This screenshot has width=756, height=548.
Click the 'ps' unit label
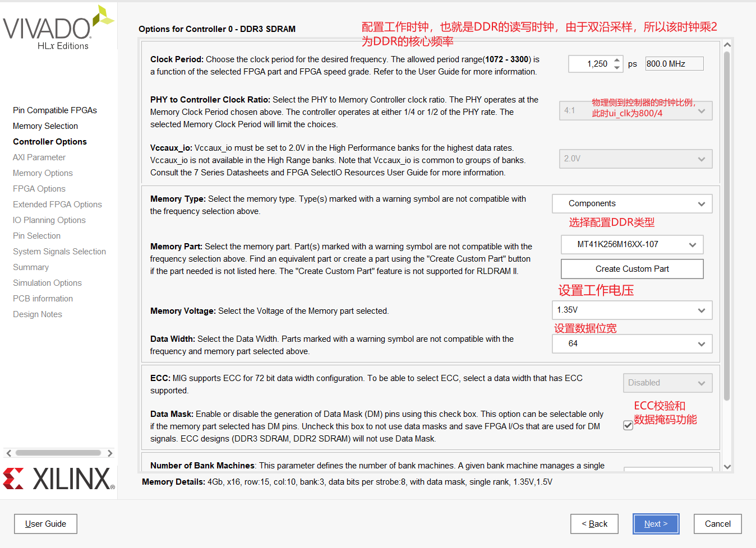coord(633,64)
